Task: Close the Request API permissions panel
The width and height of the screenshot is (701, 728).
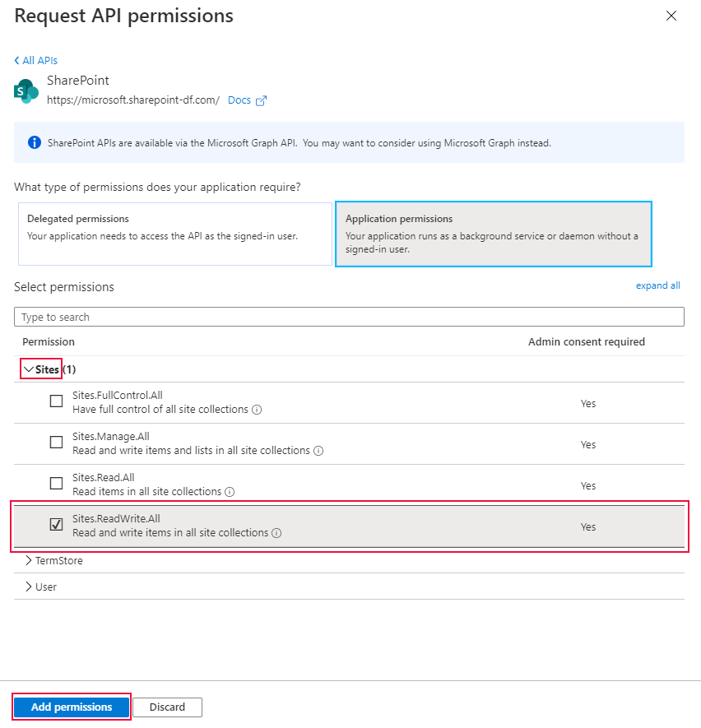Action: pyautogui.click(x=671, y=16)
